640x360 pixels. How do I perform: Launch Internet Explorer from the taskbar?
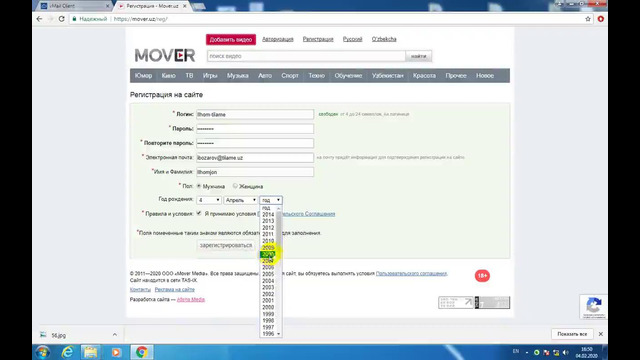67,352
